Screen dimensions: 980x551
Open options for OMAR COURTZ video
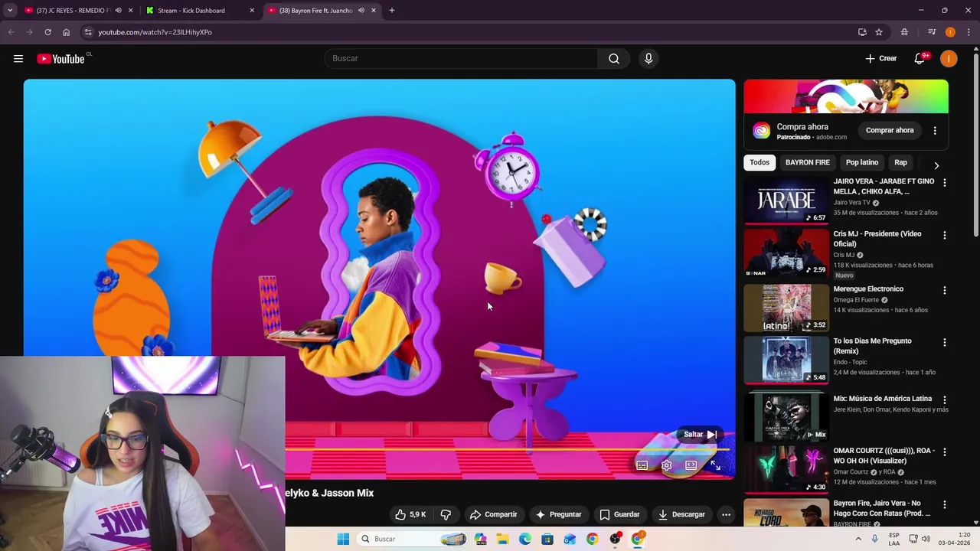coord(944,452)
